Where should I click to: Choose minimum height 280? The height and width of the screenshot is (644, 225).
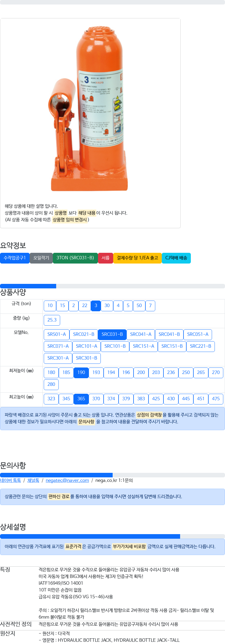point(51,384)
